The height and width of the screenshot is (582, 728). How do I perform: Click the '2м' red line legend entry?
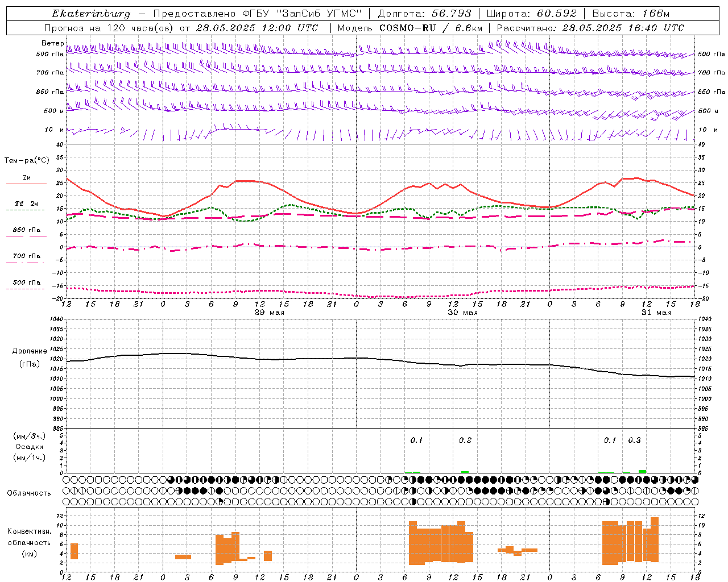[27, 178]
